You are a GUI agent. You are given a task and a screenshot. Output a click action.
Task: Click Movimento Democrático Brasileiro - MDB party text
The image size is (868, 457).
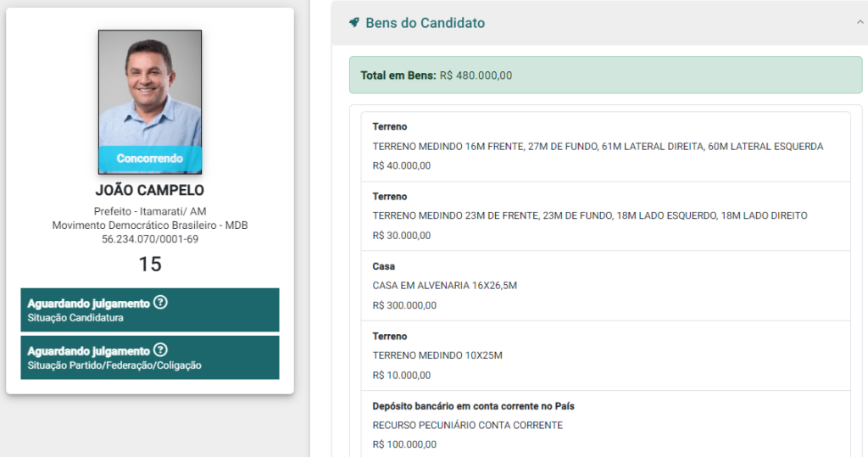point(150,226)
